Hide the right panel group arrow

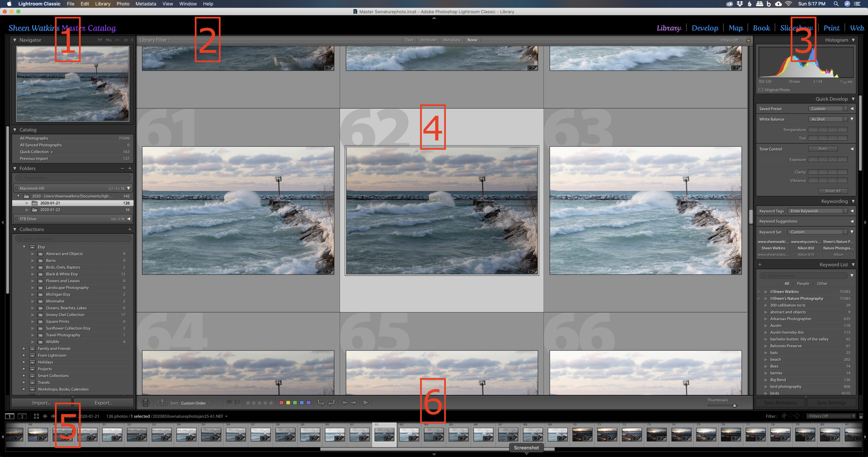click(865, 222)
